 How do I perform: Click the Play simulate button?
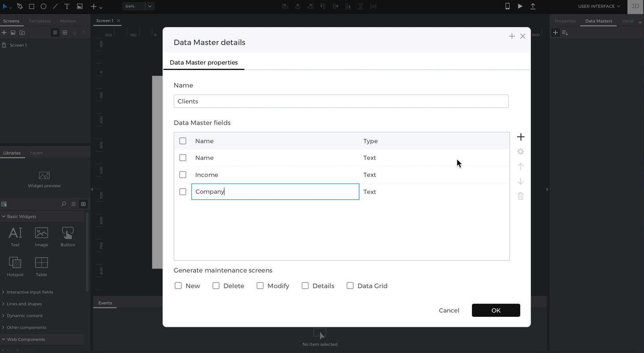tap(520, 6)
